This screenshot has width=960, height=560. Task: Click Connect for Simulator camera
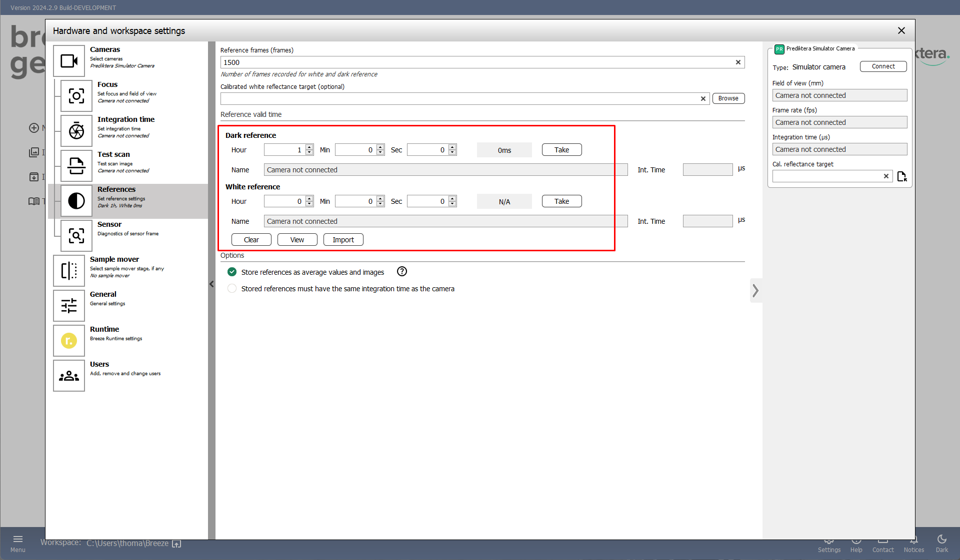click(x=883, y=66)
